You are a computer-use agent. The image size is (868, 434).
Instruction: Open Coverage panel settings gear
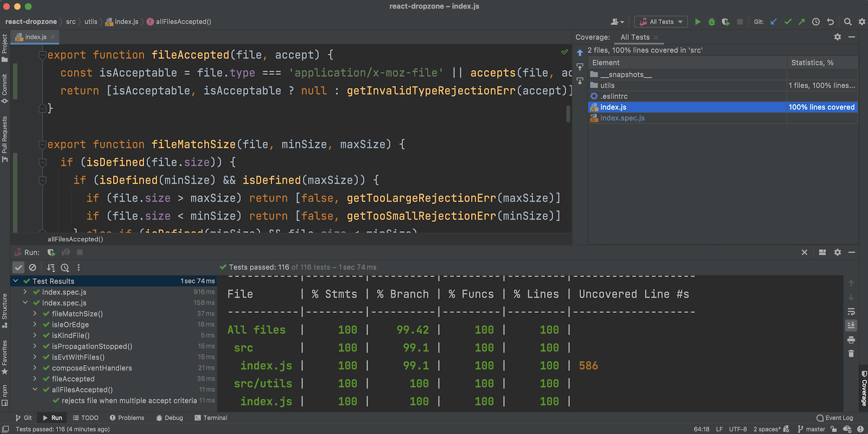coord(838,37)
